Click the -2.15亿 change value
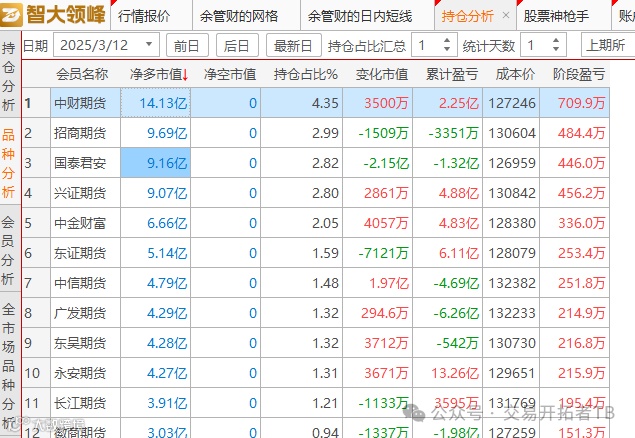 [377, 163]
